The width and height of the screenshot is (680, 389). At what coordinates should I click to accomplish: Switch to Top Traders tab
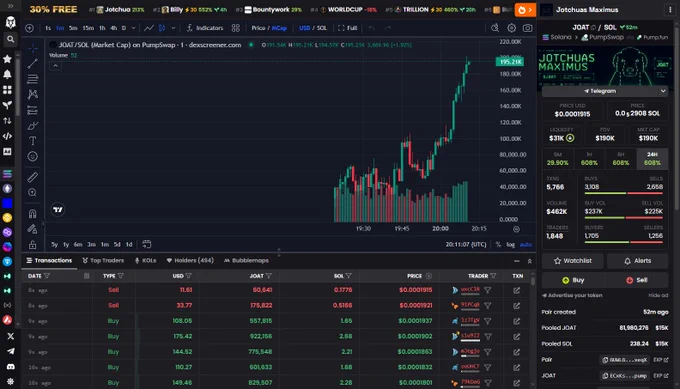pyautogui.click(x=103, y=261)
